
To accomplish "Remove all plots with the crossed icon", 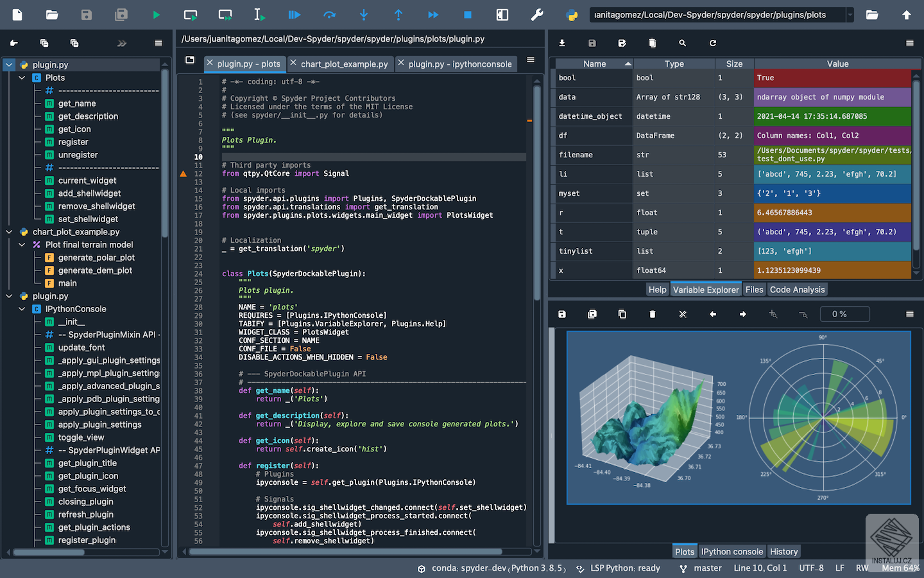I will click(683, 314).
